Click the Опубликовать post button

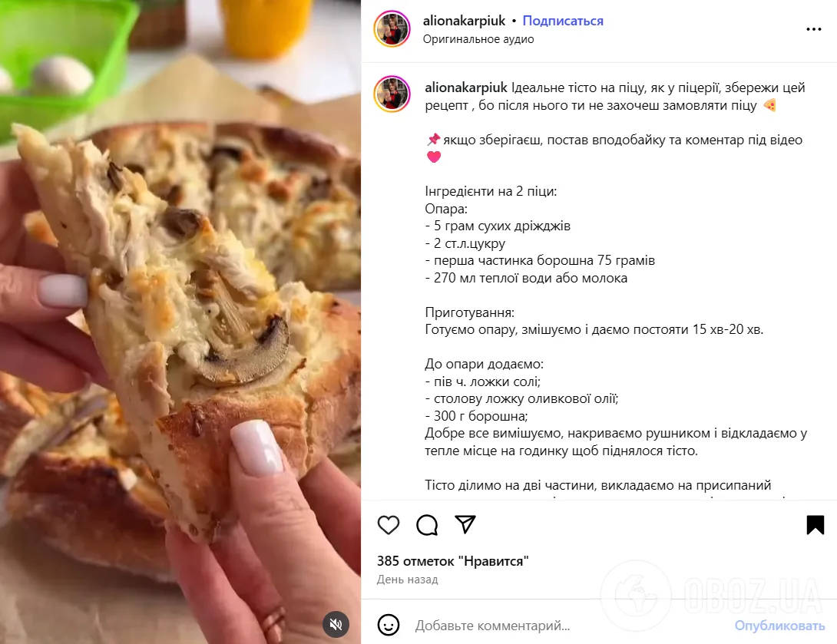coord(779,626)
